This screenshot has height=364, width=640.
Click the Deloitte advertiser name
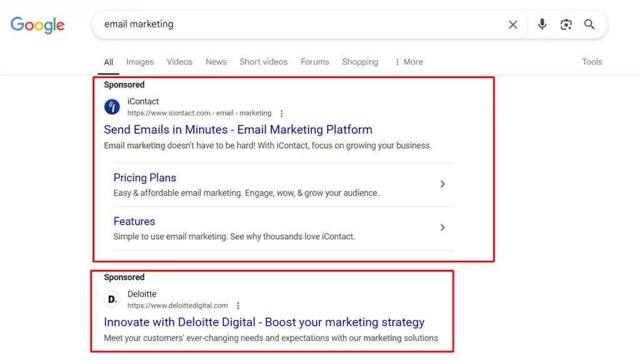point(142,294)
